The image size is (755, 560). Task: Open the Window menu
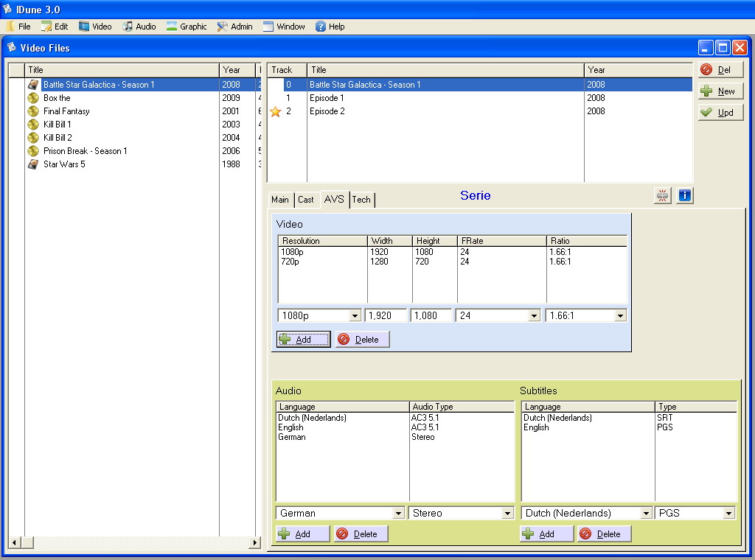click(x=284, y=27)
